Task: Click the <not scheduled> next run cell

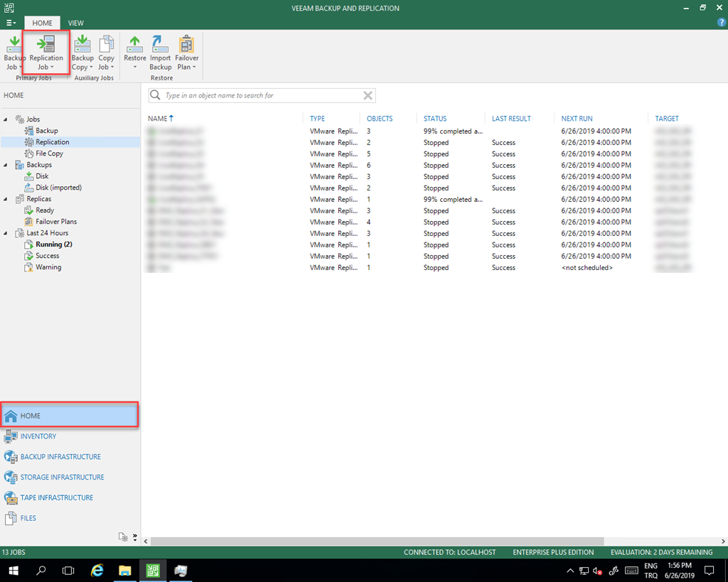Action: tap(587, 268)
